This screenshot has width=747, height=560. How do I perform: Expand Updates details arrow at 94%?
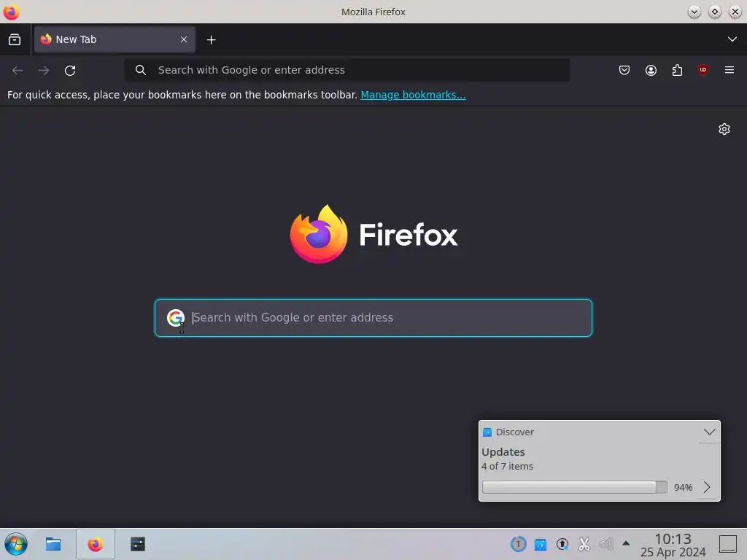click(707, 487)
